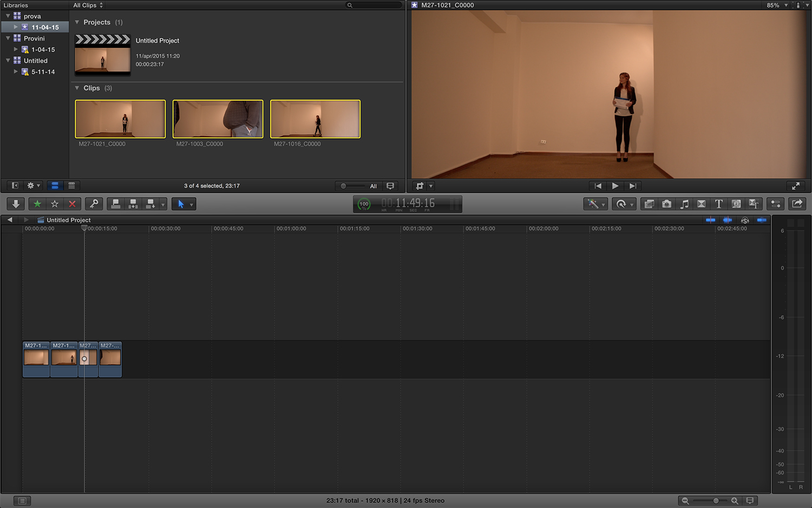
Task: Open the Generators browser icon
Action: point(736,204)
